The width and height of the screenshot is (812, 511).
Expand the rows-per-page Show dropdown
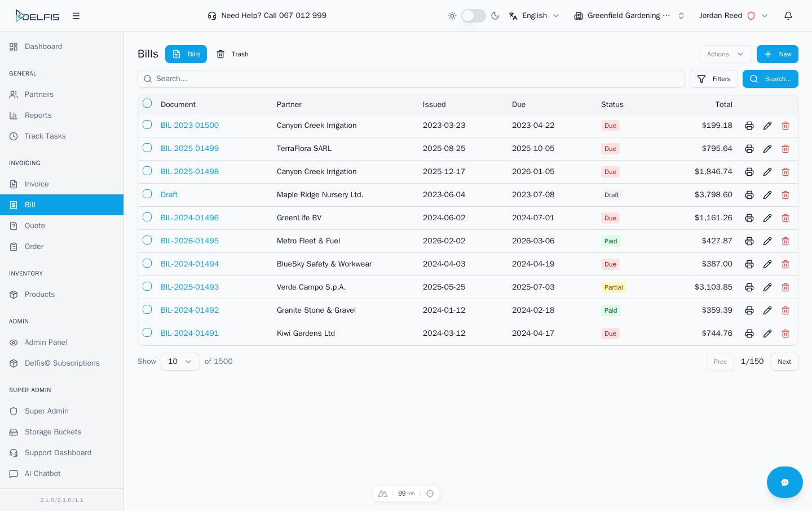[180, 362]
